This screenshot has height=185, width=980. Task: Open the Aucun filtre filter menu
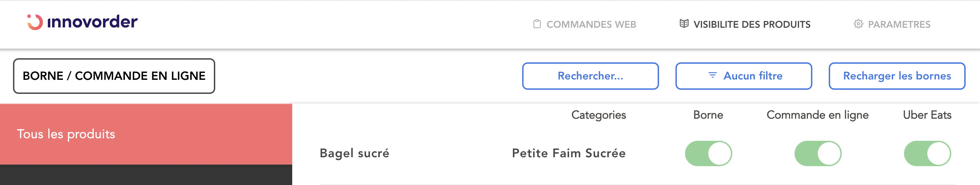pyautogui.click(x=743, y=76)
